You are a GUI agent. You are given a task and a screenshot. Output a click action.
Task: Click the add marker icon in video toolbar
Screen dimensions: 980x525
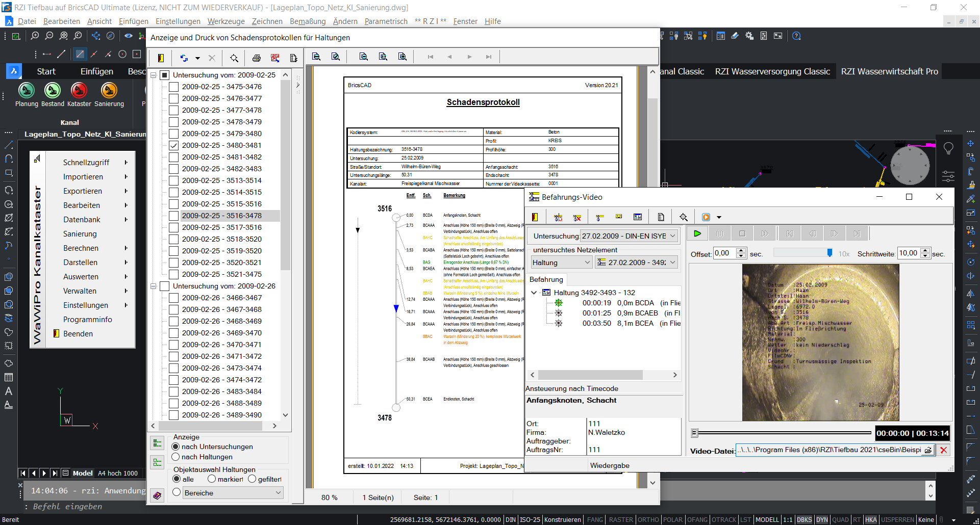point(558,217)
